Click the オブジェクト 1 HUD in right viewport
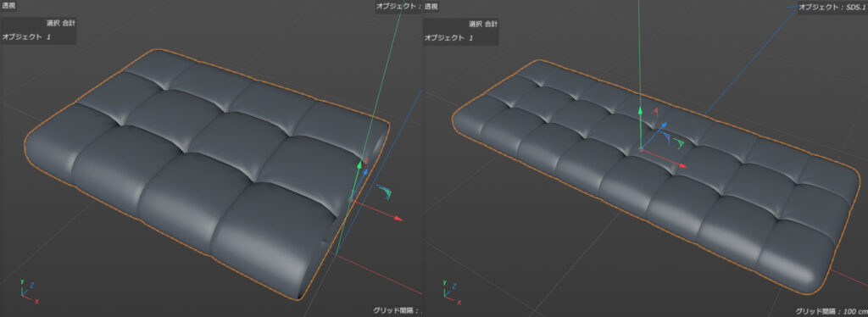The width and height of the screenshot is (868, 317). 449,37
